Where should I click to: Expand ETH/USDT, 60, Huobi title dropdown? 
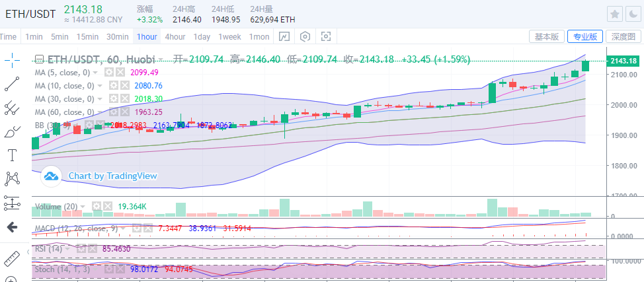(x=161, y=59)
